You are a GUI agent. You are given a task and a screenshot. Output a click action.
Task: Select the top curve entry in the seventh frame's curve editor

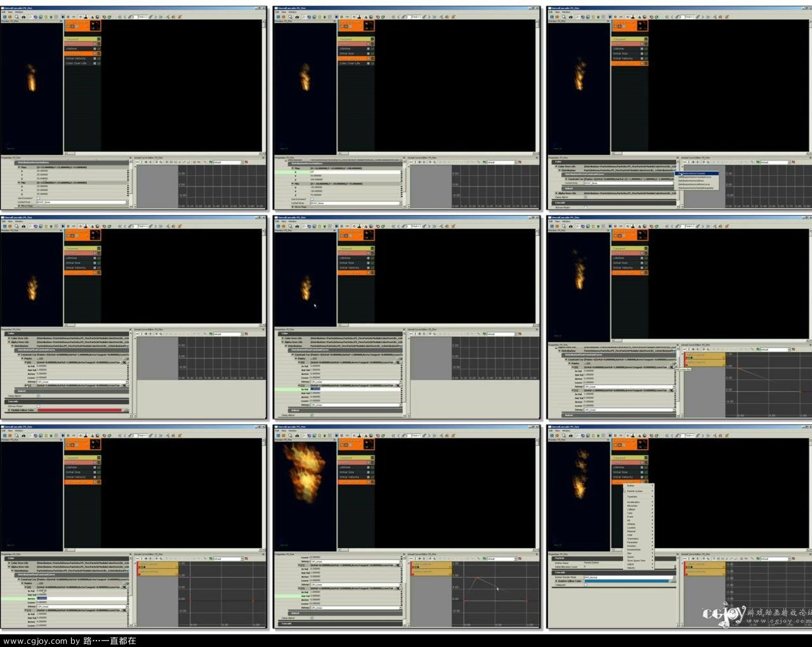158,565
